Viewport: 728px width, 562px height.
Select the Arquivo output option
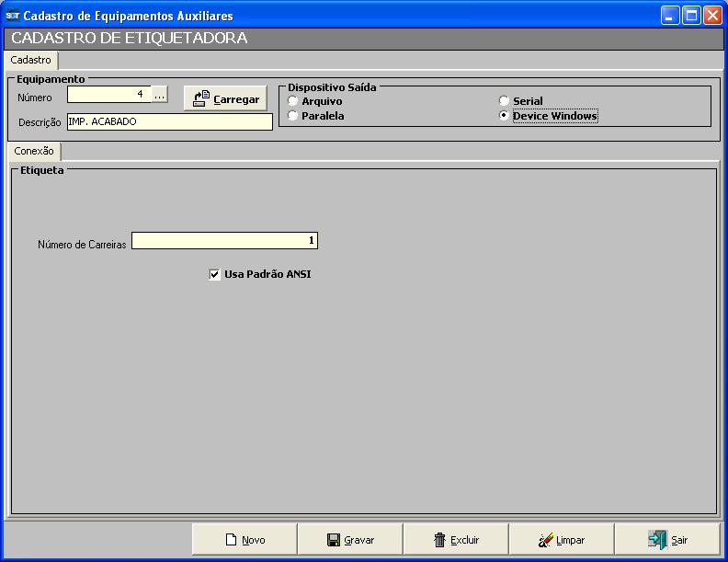pyautogui.click(x=292, y=101)
